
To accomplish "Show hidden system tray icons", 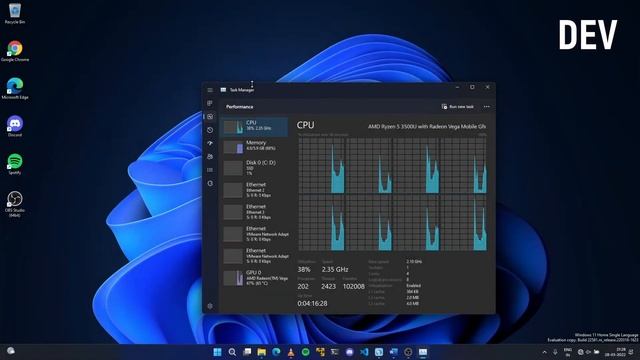I will tap(544, 352).
